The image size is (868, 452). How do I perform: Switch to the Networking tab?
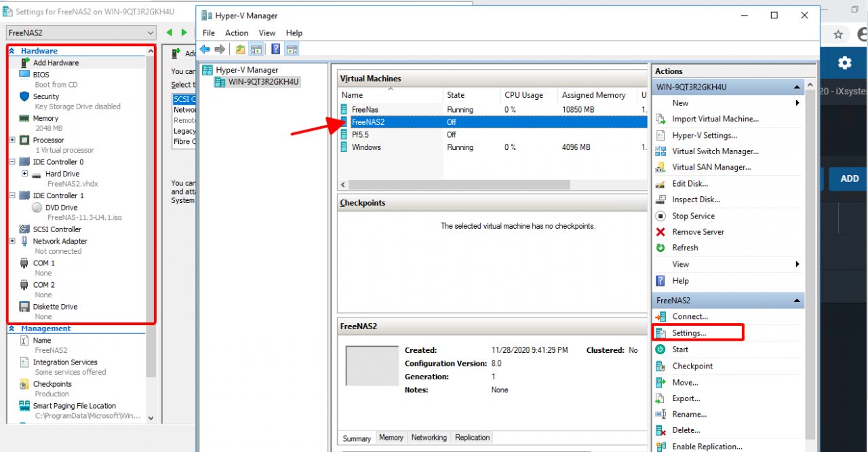coord(429,438)
